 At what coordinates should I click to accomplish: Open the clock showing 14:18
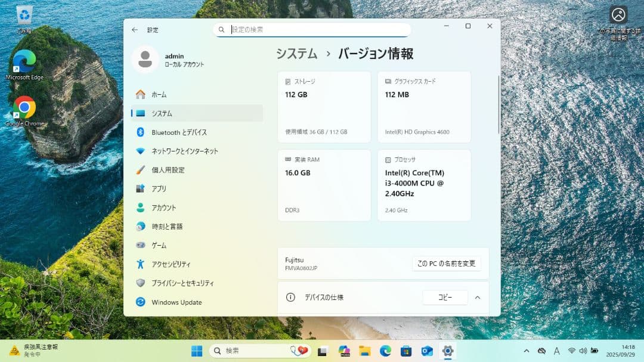(x=621, y=351)
